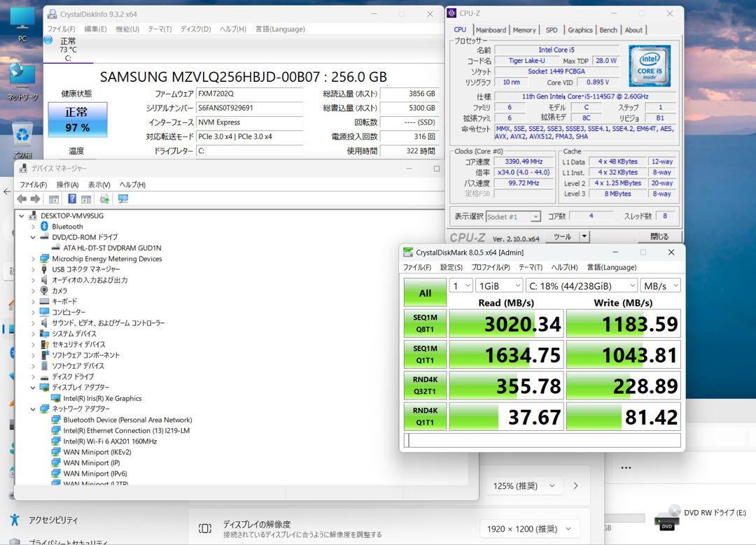Collapse the DESKTOP-VMV9SUG root node
The width and height of the screenshot is (756, 545).
[x=22, y=216]
